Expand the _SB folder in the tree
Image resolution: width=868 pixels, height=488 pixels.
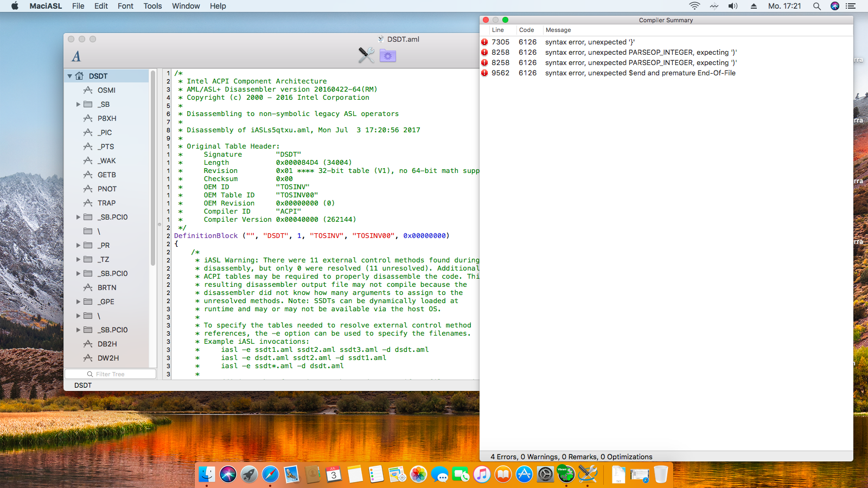click(78, 105)
